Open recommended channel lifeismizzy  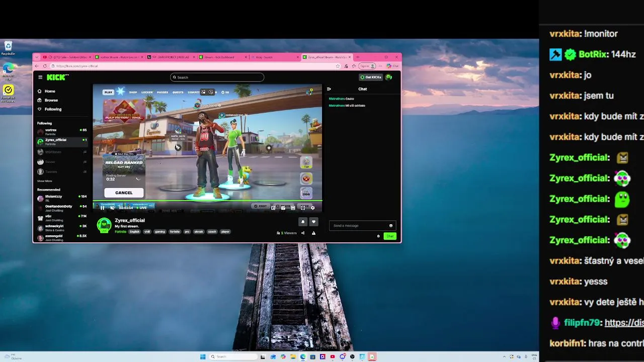(x=61, y=198)
